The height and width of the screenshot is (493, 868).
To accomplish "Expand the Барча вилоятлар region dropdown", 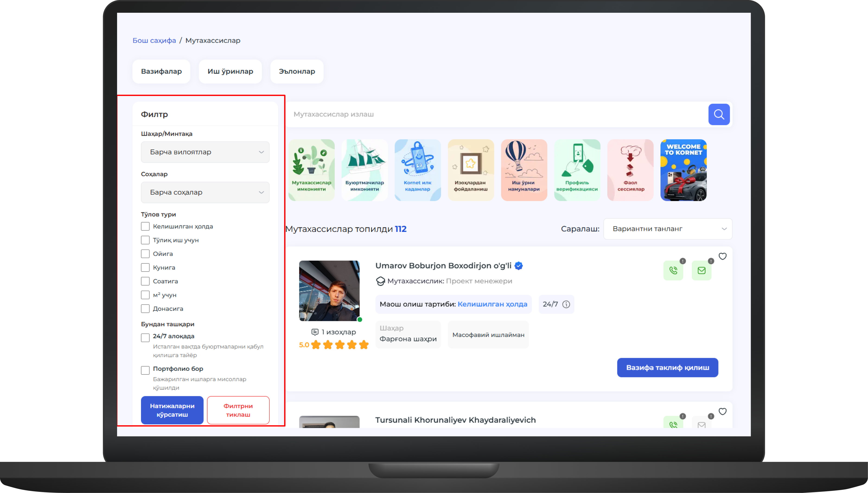I will click(x=205, y=152).
